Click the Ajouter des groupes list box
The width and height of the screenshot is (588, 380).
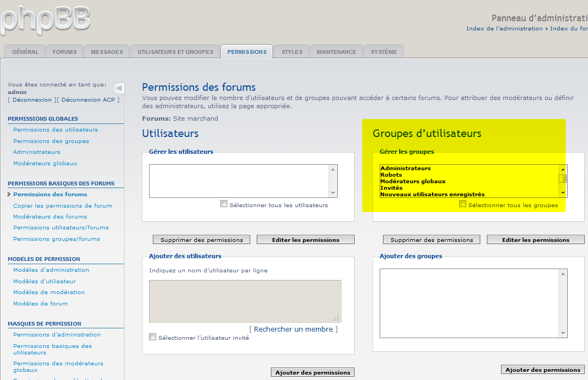pyautogui.click(x=474, y=303)
